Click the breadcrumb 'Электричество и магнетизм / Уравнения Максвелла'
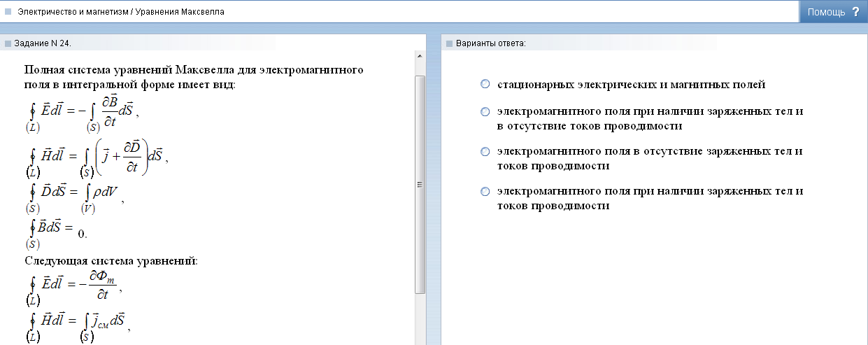The height and width of the screenshot is (345, 868). [x=121, y=12]
